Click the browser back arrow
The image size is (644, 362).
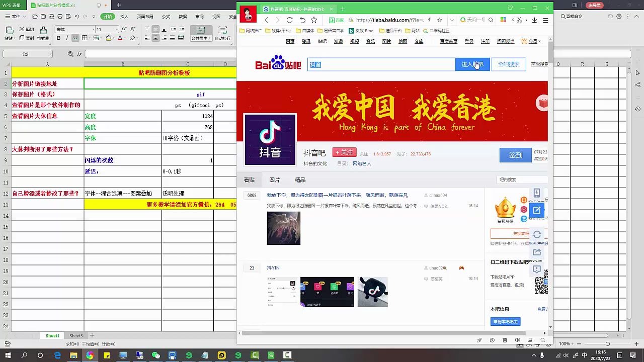[x=267, y=20]
